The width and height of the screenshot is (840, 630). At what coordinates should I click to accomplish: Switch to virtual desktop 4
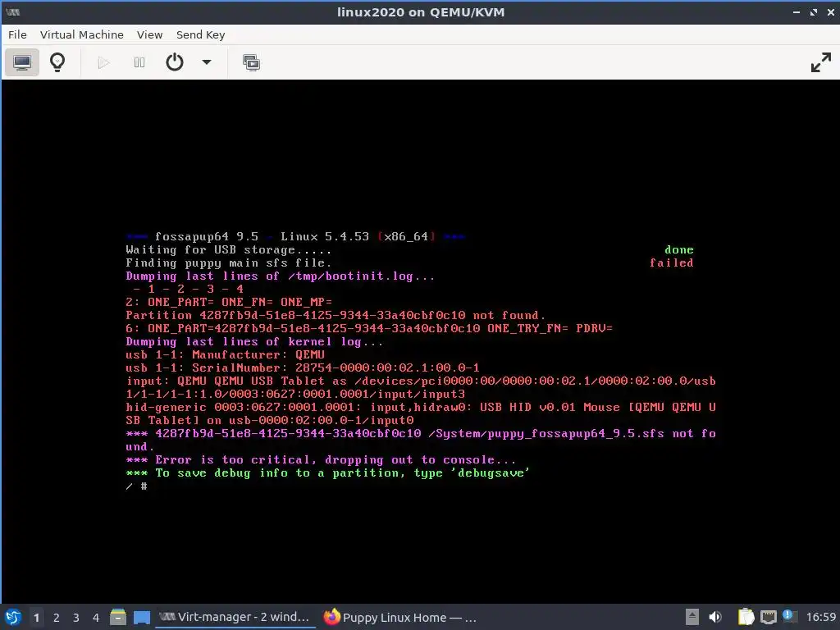click(96, 618)
